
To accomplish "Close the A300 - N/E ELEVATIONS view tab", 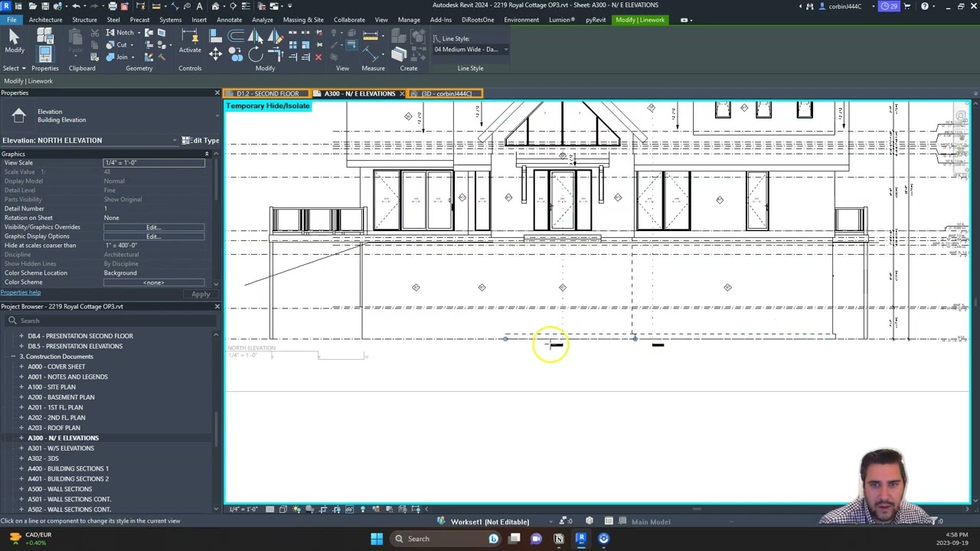I will [x=402, y=93].
